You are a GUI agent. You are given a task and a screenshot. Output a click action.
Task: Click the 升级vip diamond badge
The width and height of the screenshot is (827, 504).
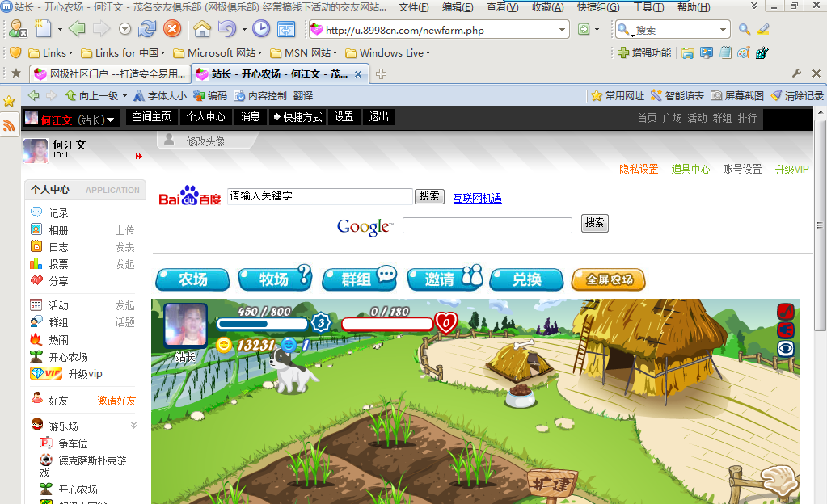(x=46, y=374)
